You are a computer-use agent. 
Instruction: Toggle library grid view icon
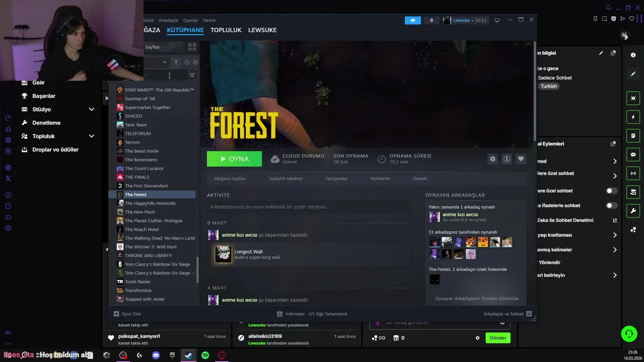tap(192, 47)
